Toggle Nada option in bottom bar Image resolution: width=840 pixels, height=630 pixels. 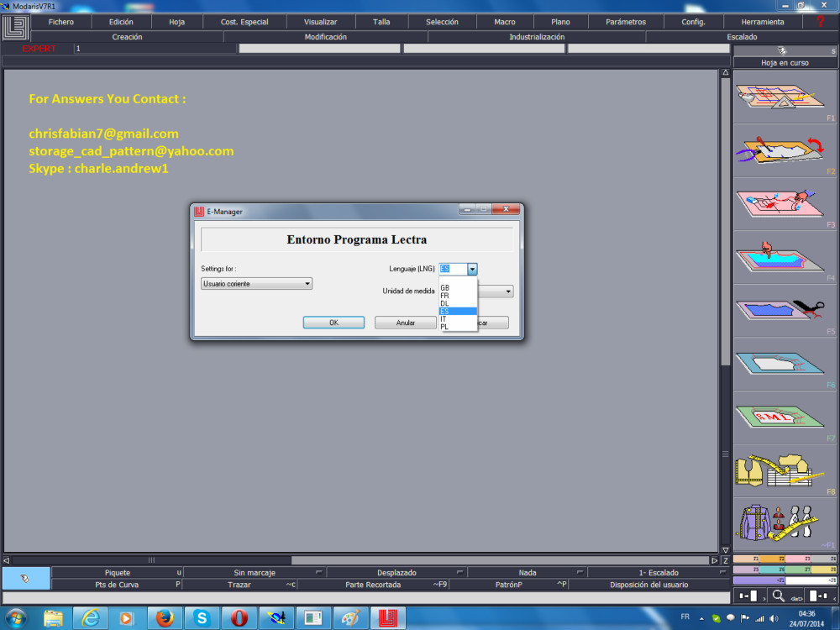pyautogui.click(x=528, y=573)
